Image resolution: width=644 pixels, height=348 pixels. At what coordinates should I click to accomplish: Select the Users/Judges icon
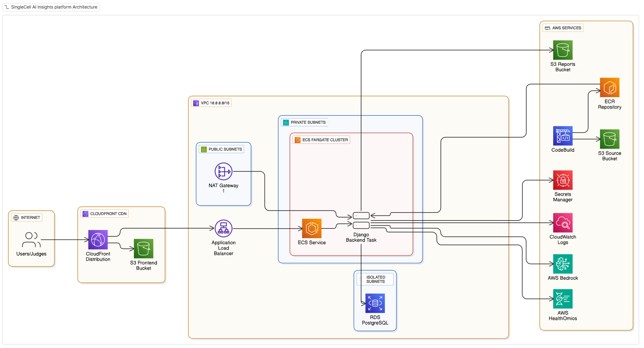point(31,240)
